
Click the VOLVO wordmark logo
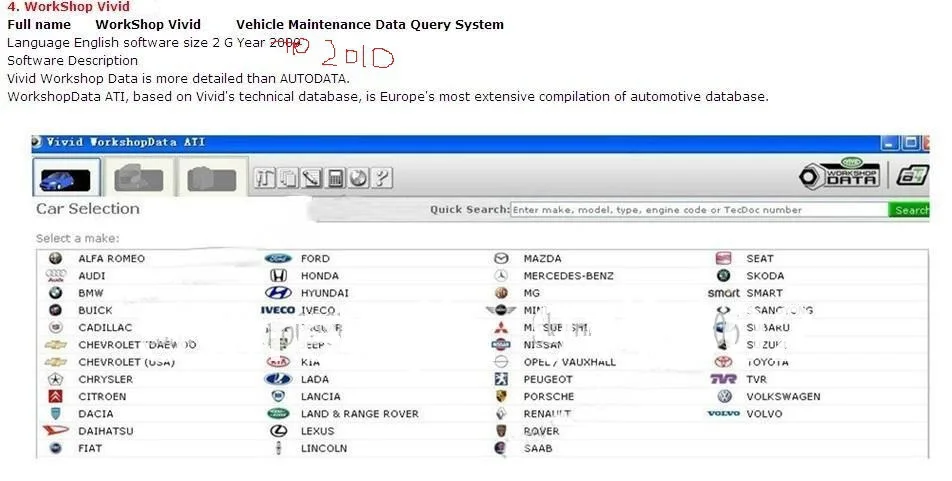724,414
